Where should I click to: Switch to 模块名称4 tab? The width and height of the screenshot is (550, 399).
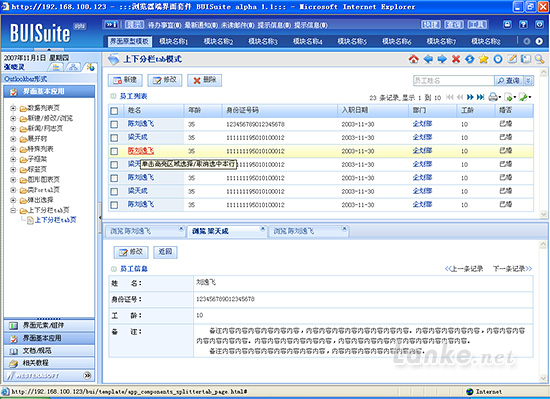pos(307,41)
